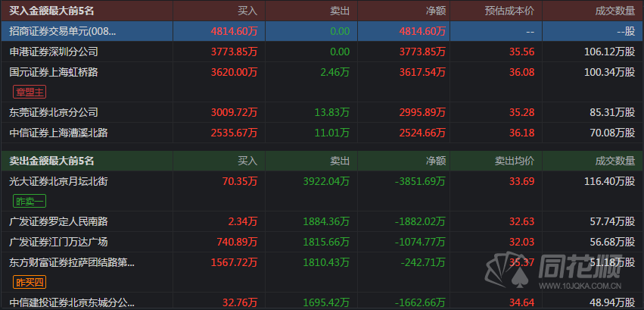Select sell value 1884.36万

coord(326,221)
